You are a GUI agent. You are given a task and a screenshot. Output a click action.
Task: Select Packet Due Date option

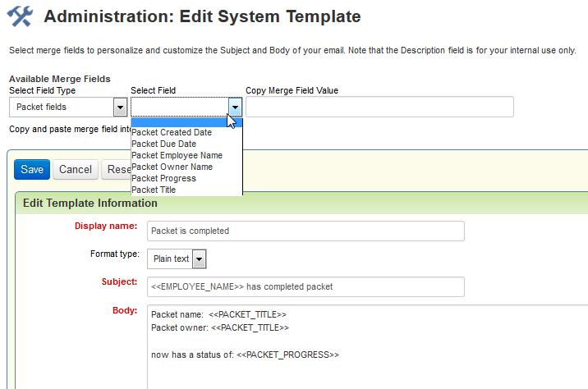coord(164,144)
